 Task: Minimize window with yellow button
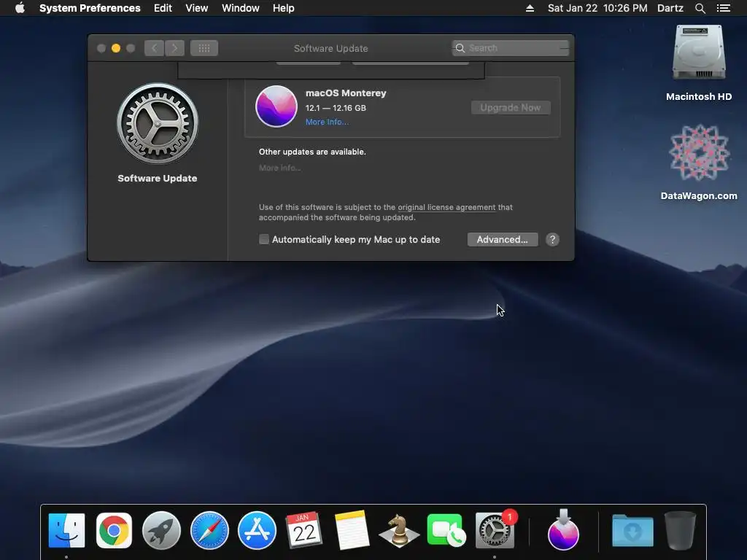point(116,48)
